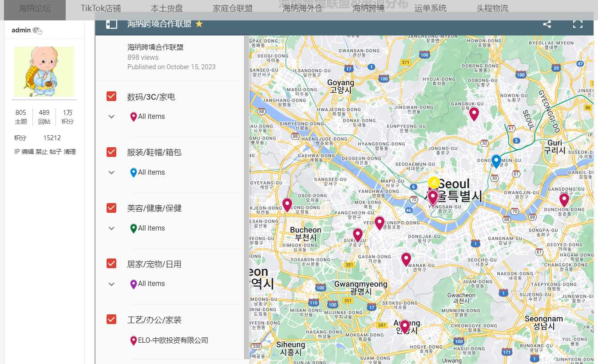This screenshot has width=598, height=364.
Task: Star the 海纳跨境合作联盟 map
Action: (199, 24)
